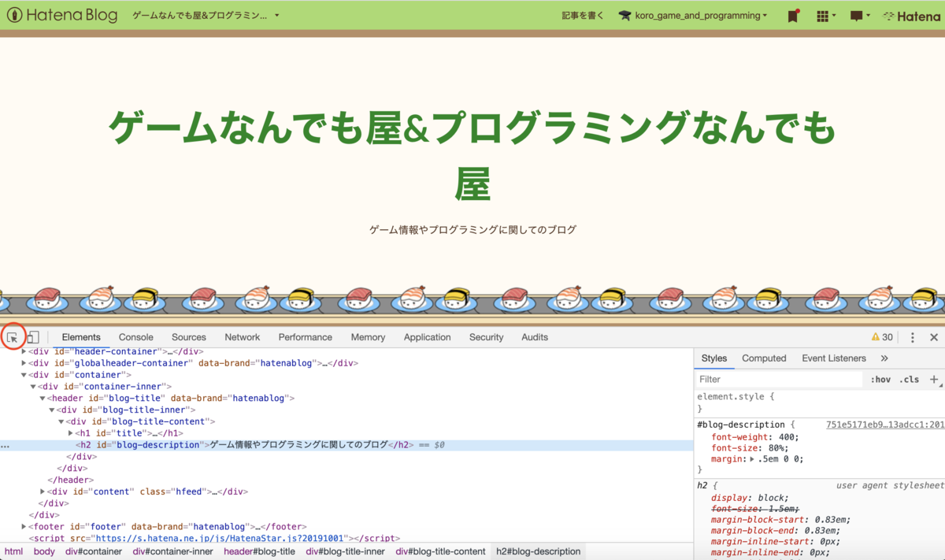
Task: Open the speech bubble messages icon
Action: coord(860,16)
